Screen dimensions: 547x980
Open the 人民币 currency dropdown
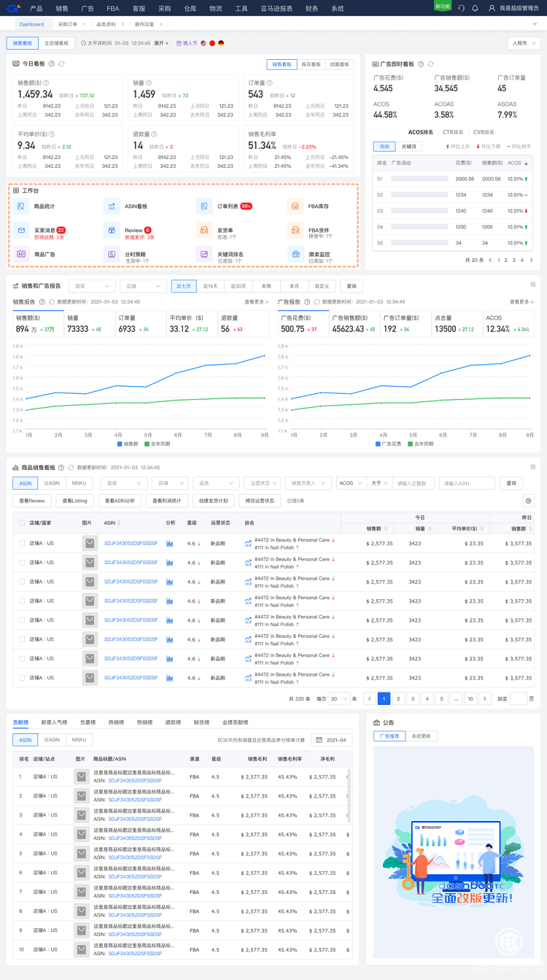tap(523, 43)
